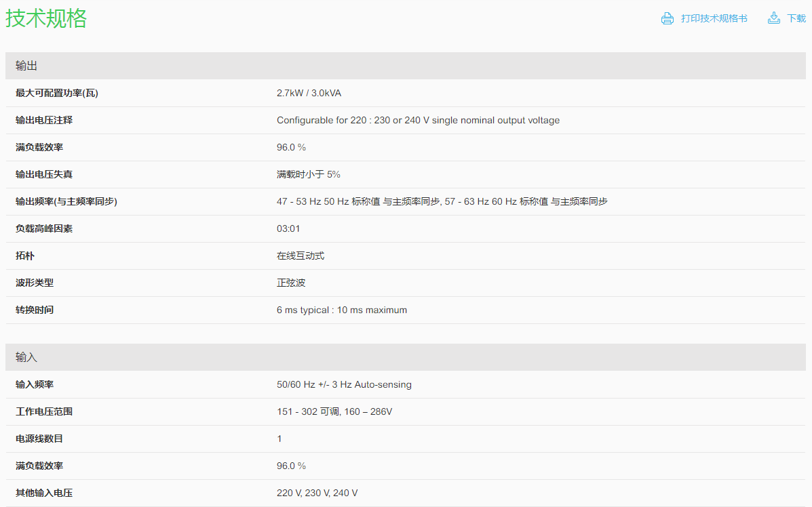Select the 最大可配置功率(瓦) row label
The width and height of the screenshot is (812, 507).
57,94
